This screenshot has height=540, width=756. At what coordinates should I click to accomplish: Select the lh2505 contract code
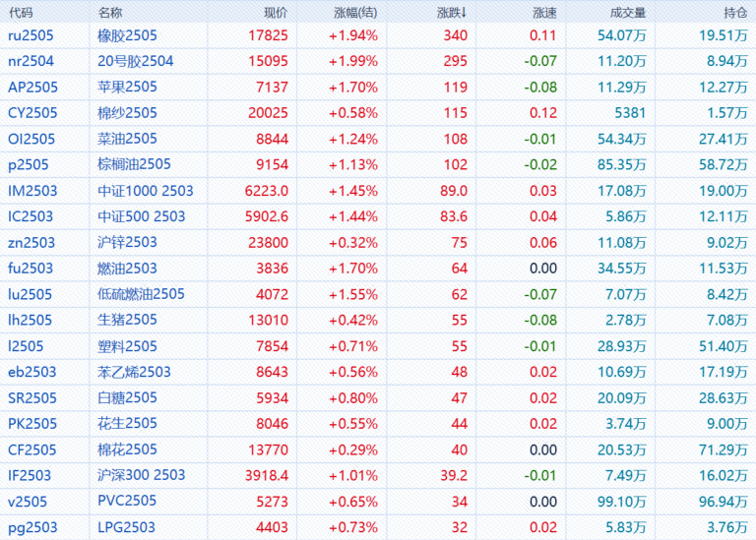pos(31,320)
